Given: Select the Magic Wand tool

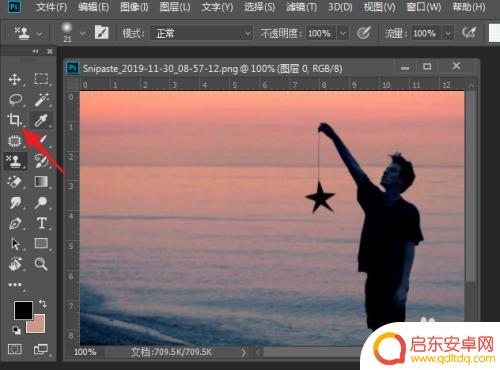Looking at the screenshot, I should 42,99.
